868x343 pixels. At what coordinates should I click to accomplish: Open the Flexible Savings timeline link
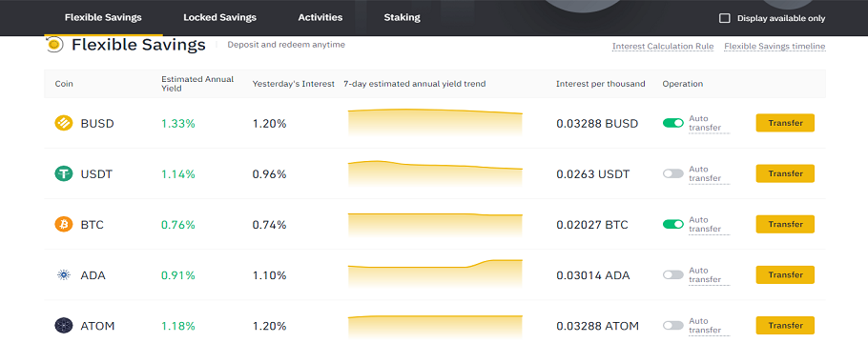click(x=775, y=47)
